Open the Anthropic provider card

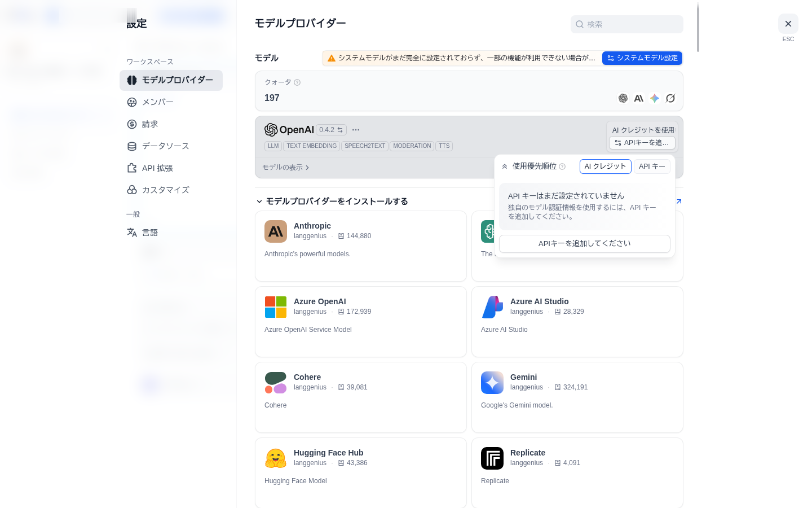pyautogui.click(x=361, y=246)
